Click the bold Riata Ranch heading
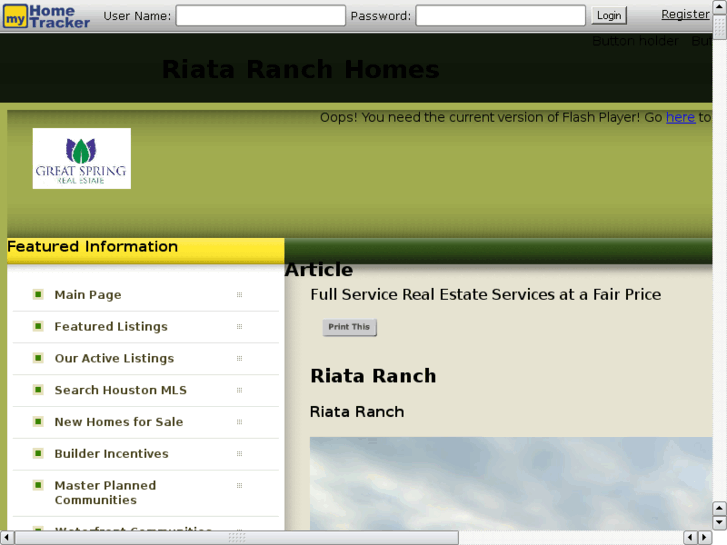Screen dimensions: 727x545 coord(373,376)
